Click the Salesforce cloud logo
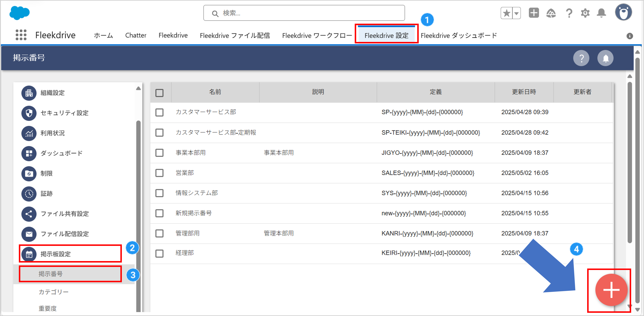This screenshot has height=316, width=644. [x=19, y=13]
